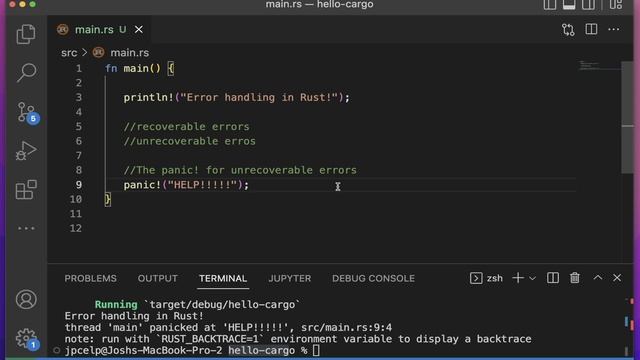This screenshot has height=360, width=640.
Task: Select the TERMINAL panel tab
Action: tap(223, 278)
